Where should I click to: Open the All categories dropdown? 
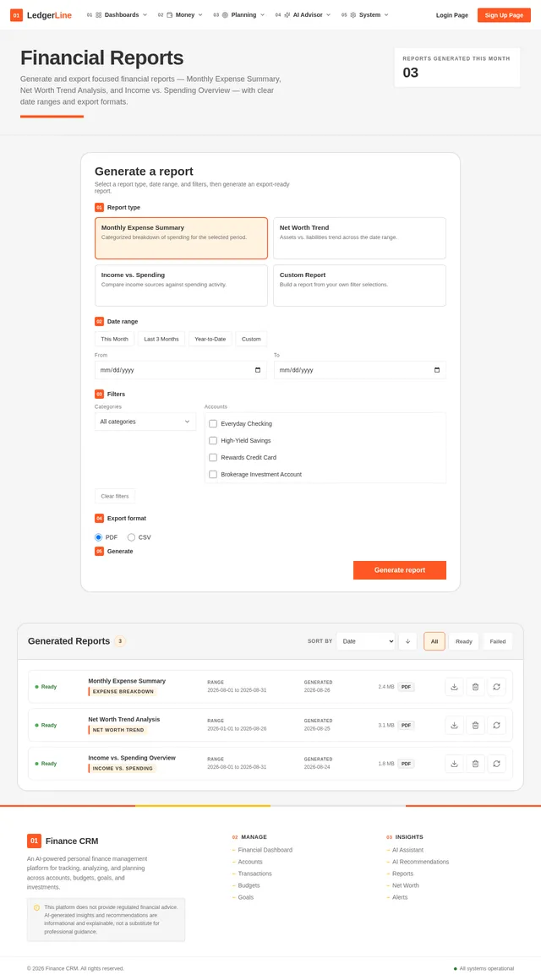145,422
